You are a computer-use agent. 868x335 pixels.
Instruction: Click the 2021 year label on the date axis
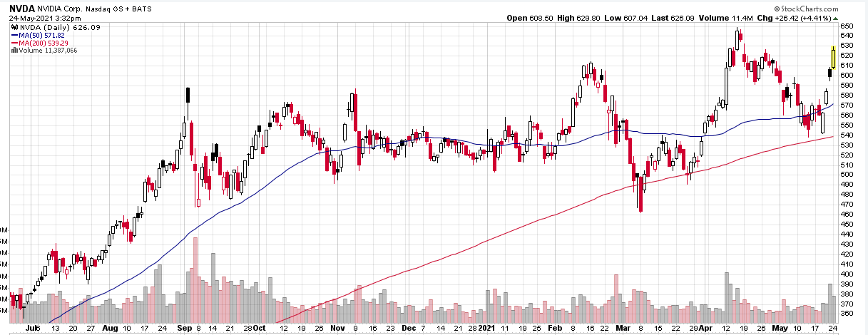[x=487, y=329]
